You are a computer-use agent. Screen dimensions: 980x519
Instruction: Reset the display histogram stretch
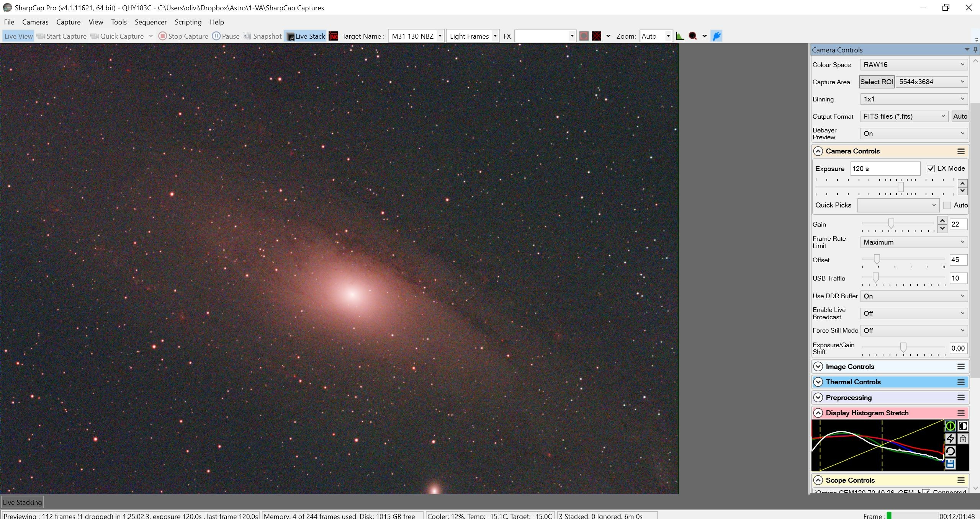tap(950, 451)
